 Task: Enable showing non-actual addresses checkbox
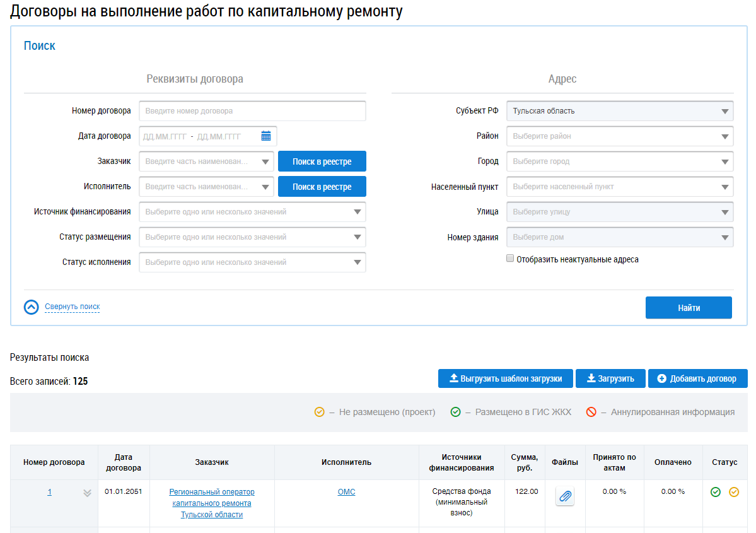pos(510,259)
